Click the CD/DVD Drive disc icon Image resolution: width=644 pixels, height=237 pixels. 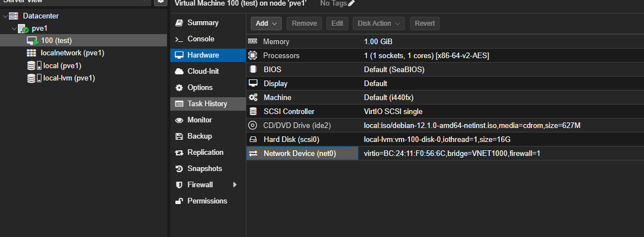coord(253,126)
